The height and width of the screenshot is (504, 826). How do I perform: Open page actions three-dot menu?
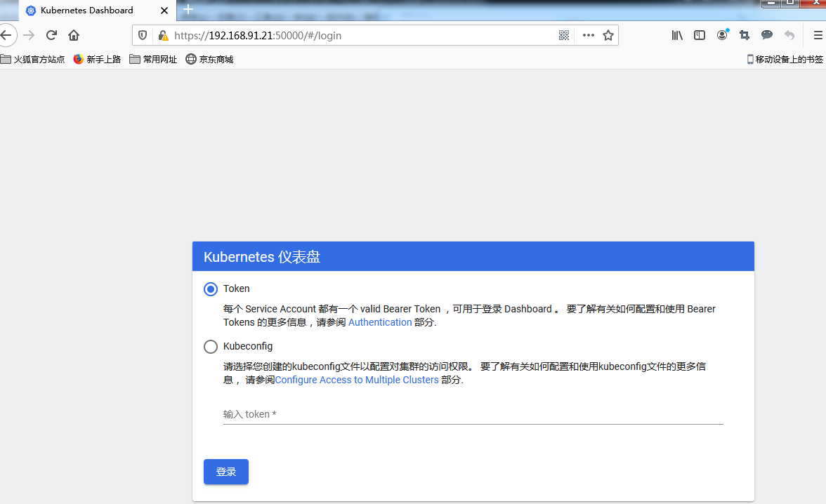click(589, 35)
